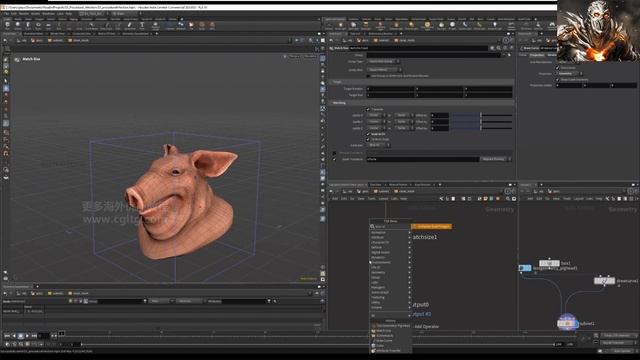640x360 pixels.
Task: Click the Match Size viewport operator icon
Action: coord(17,59)
